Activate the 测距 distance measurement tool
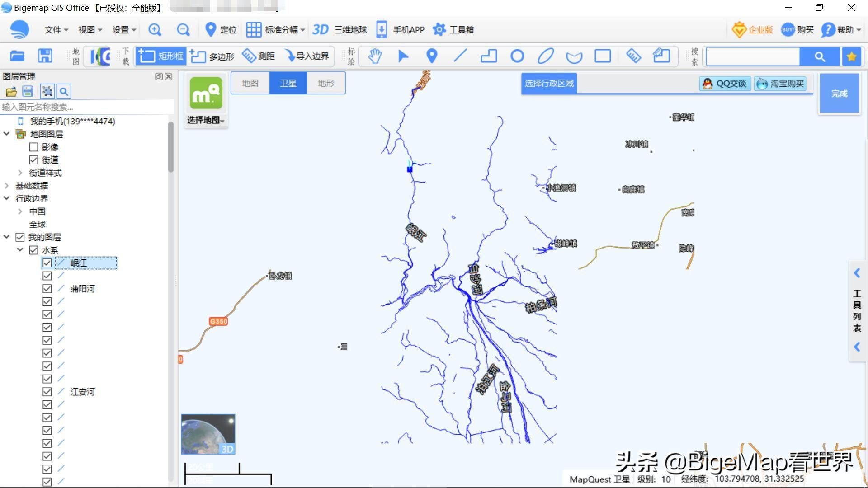Viewport: 868px width, 488px height. click(x=259, y=56)
